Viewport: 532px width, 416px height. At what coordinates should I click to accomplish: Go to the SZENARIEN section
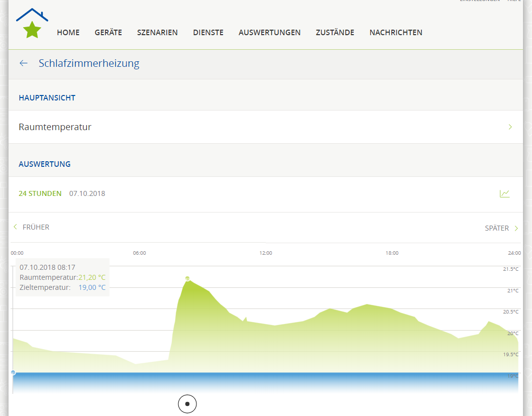tap(157, 33)
